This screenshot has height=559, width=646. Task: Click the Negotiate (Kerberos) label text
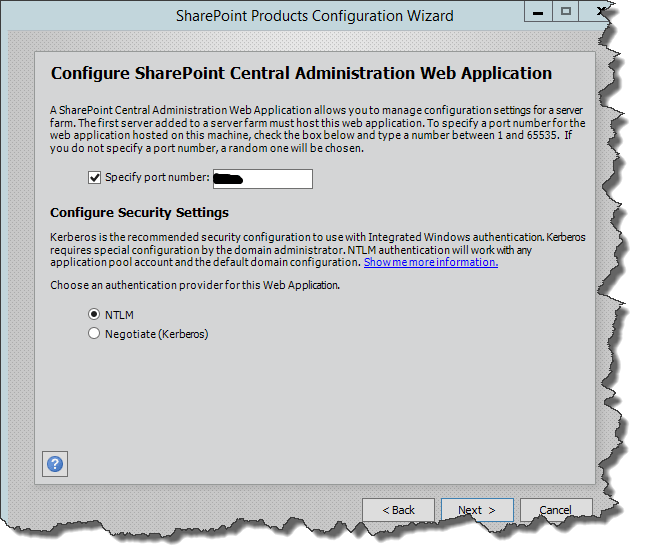[x=156, y=334]
